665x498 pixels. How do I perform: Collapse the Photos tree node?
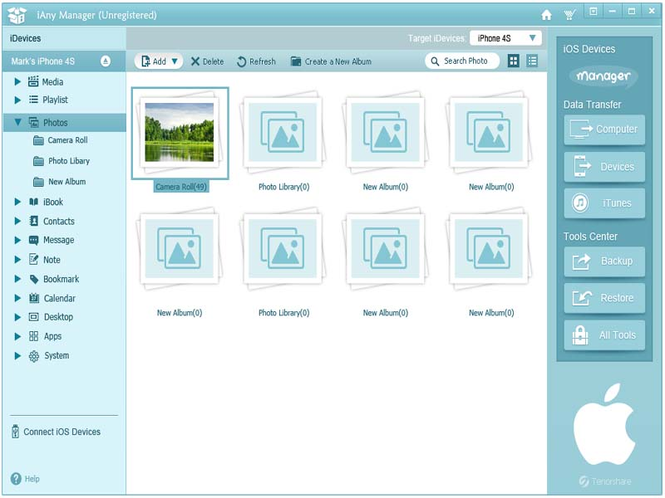[17, 122]
